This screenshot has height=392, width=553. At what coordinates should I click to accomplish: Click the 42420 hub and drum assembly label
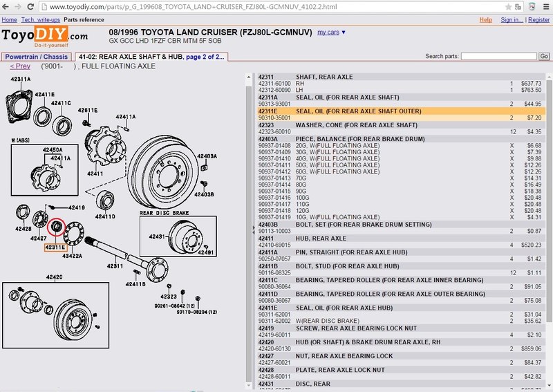click(x=54, y=277)
